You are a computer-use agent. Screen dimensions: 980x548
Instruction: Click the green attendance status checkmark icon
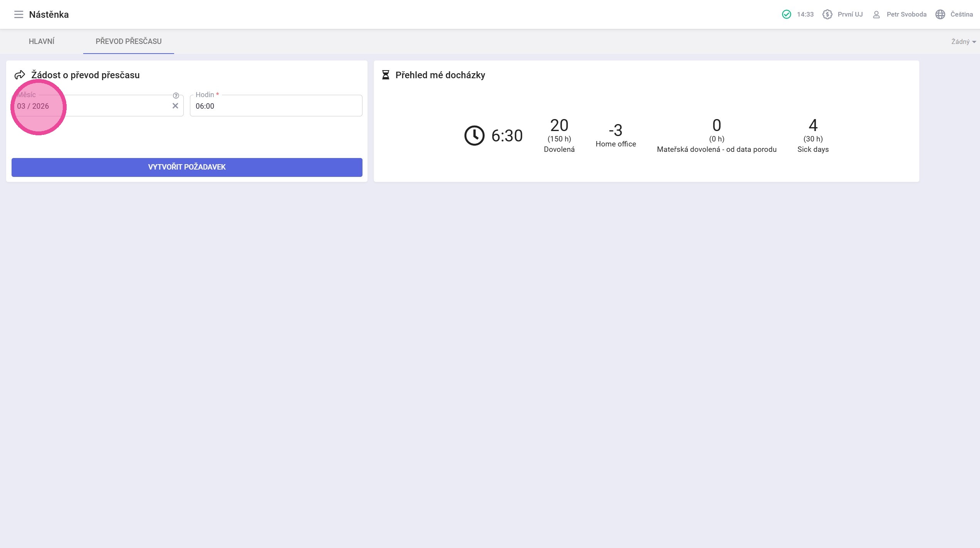(x=786, y=14)
